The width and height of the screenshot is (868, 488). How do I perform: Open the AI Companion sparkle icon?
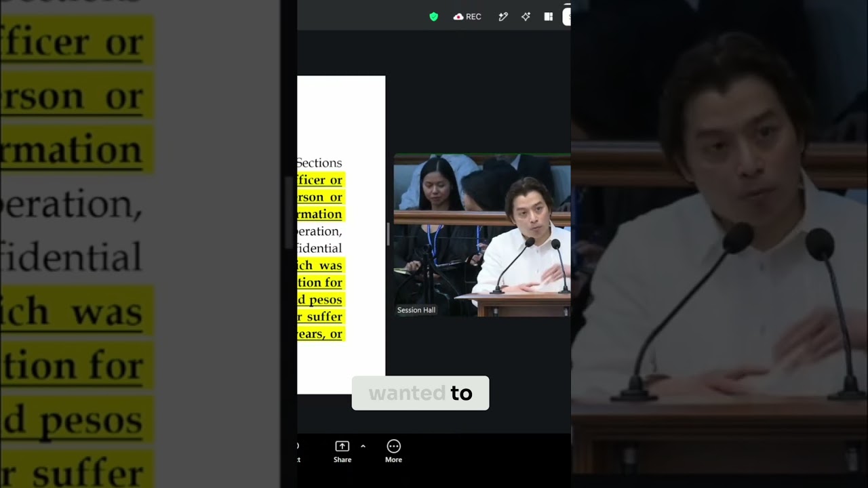(526, 17)
